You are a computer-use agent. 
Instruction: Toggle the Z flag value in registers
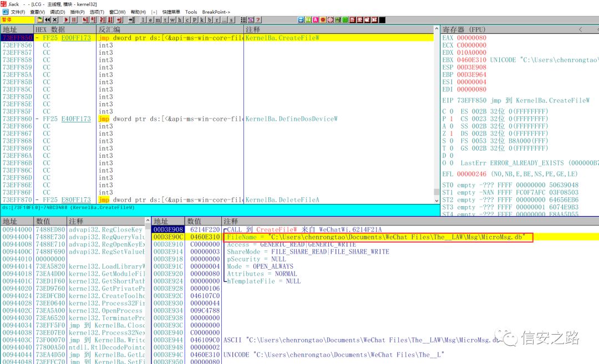tap(450, 134)
